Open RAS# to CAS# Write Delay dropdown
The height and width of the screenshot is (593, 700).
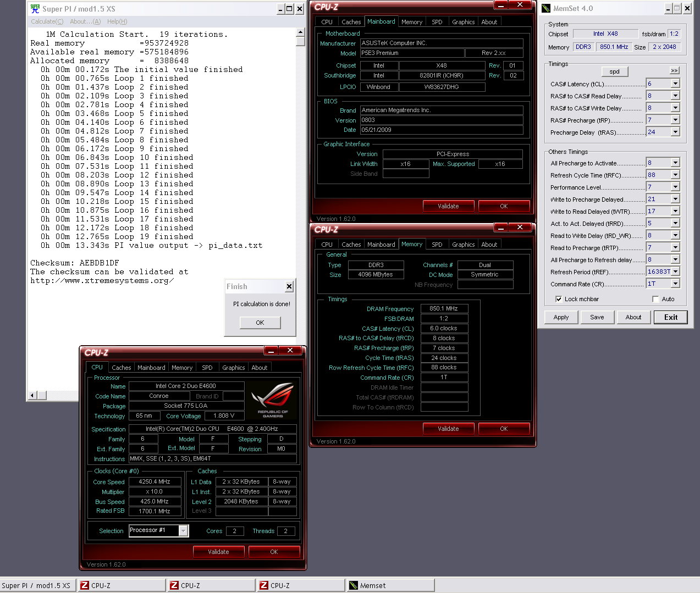675,108
